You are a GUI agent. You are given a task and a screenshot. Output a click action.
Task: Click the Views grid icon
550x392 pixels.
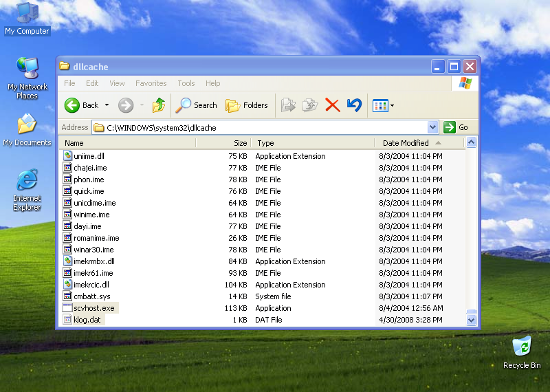click(x=381, y=105)
